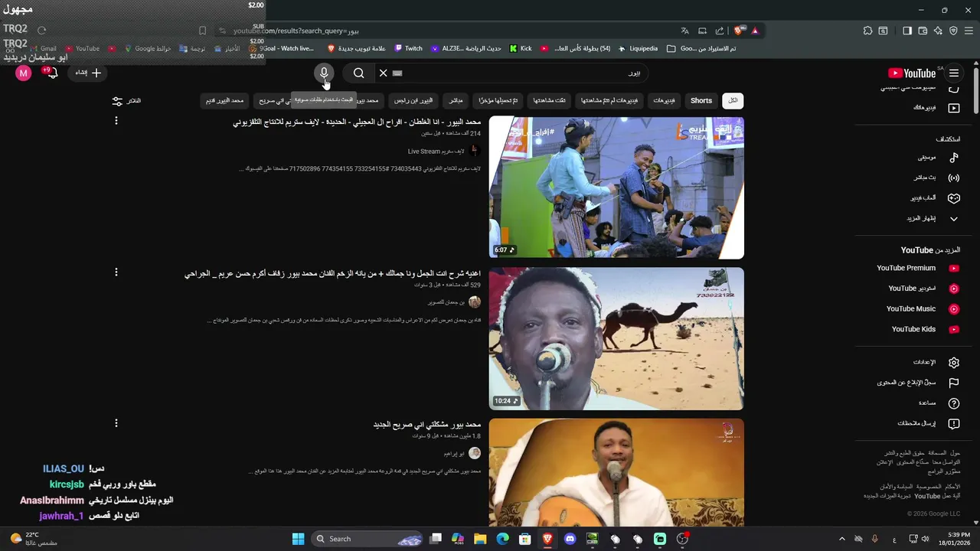This screenshot has height=551, width=980.
Task: Open the search filters button
Action: pos(127,101)
